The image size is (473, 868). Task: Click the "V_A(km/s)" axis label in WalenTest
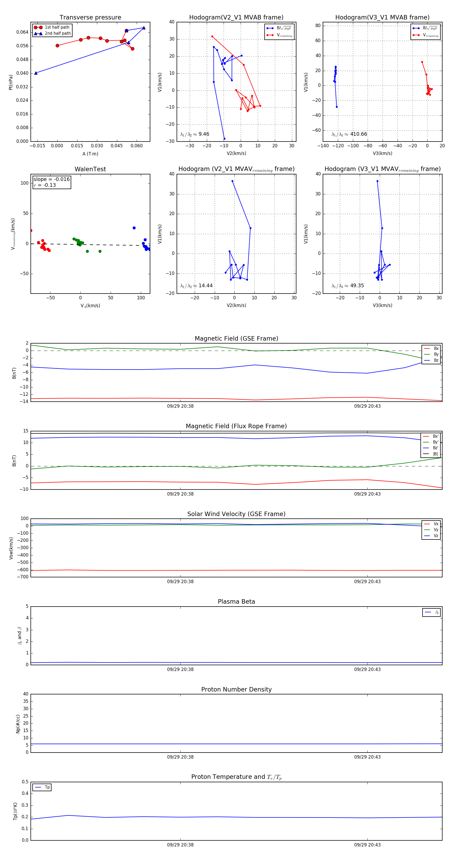(x=90, y=306)
